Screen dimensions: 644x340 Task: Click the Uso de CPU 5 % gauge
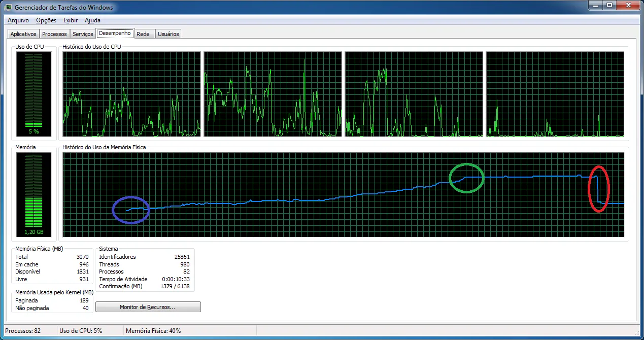[33, 94]
